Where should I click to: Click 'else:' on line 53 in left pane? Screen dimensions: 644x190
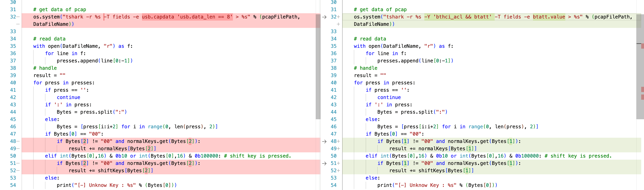(52, 178)
